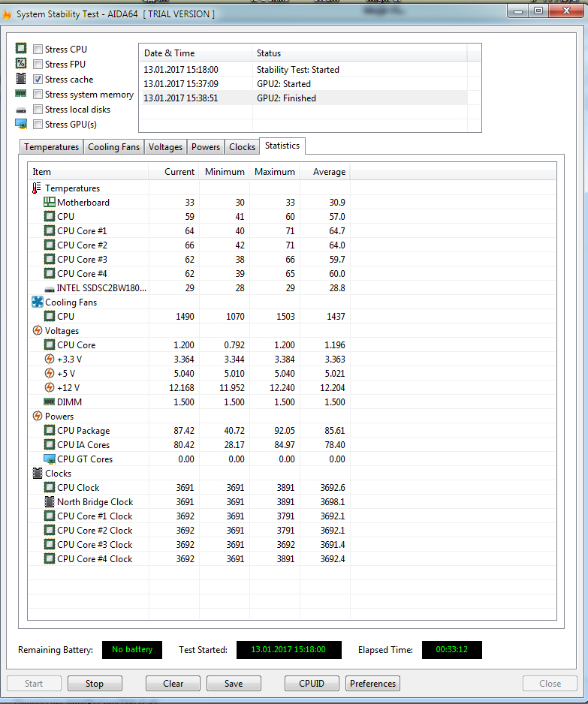
Task: Click the CPU Package chip icon
Action: (x=50, y=430)
